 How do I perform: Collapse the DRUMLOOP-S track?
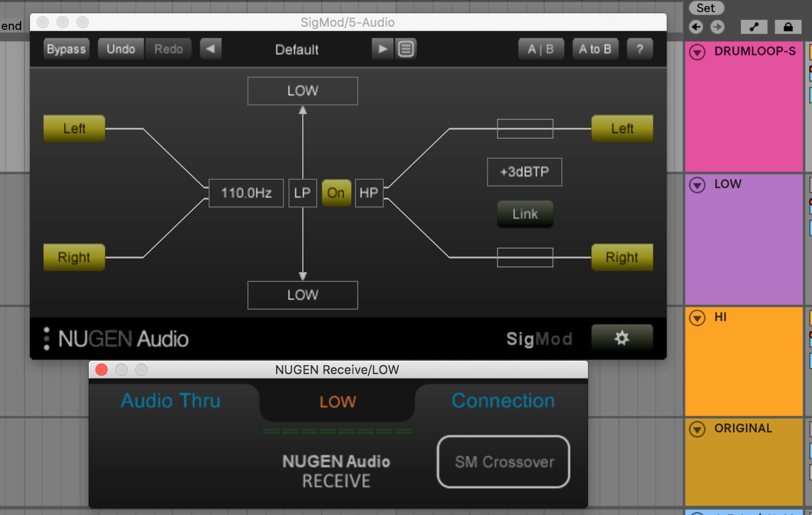[697, 52]
